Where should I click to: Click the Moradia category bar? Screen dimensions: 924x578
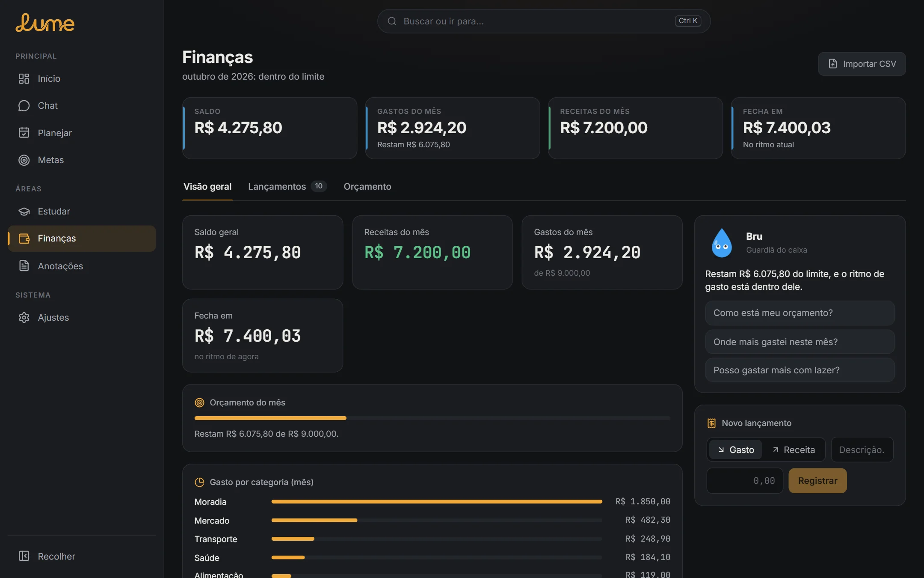coord(437,501)
